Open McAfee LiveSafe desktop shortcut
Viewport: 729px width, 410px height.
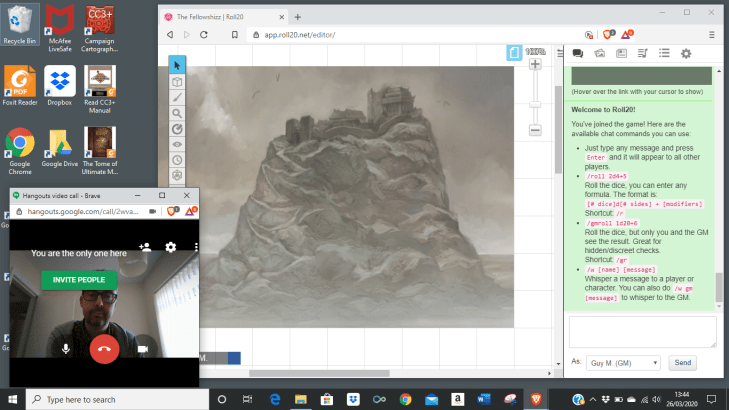tap(60, 28)
